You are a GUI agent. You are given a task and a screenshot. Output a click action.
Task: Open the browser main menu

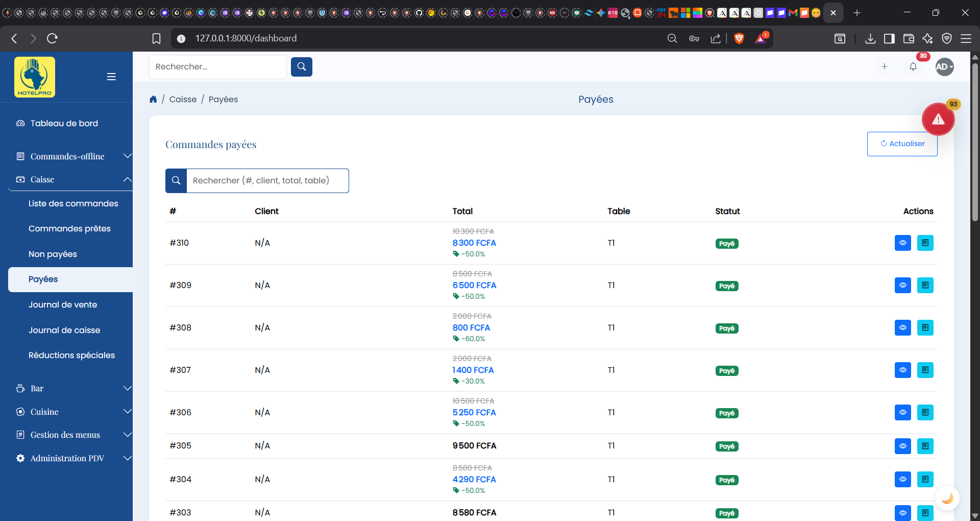(966, 38)
